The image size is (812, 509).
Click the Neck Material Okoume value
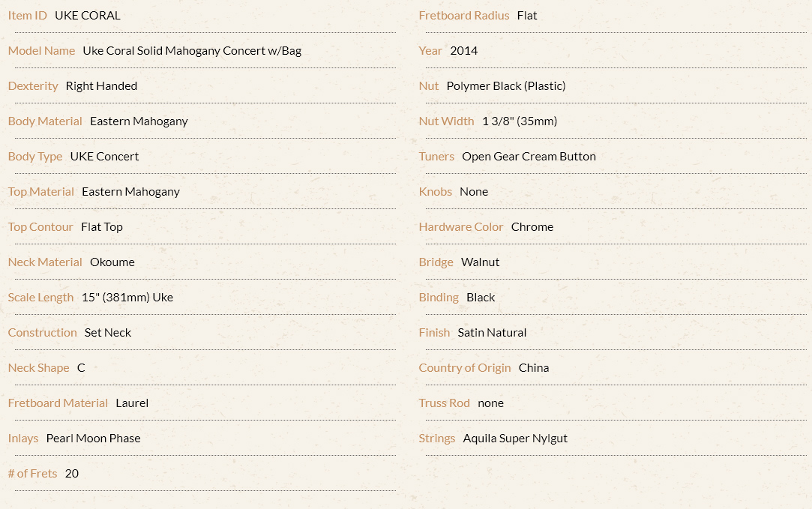112,262
